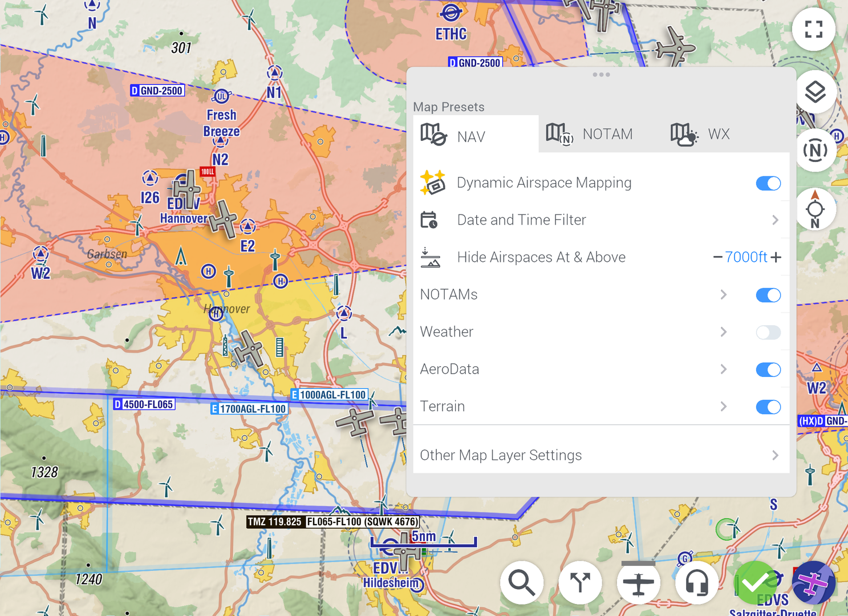Tap the green checkmark status button
Viewport: 848px width, 616px height.
(756, 582)
